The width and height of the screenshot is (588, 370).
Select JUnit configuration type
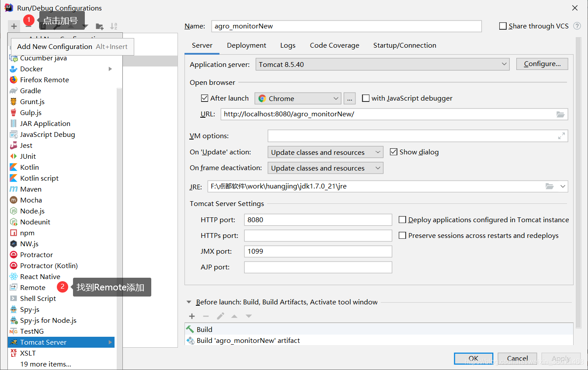[x=61, y=156]
